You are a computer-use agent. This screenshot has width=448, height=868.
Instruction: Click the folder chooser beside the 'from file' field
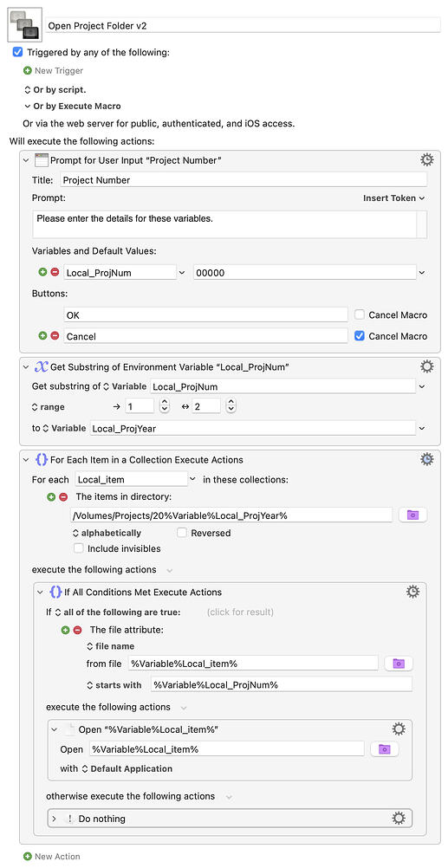click(x=398, y=664)
